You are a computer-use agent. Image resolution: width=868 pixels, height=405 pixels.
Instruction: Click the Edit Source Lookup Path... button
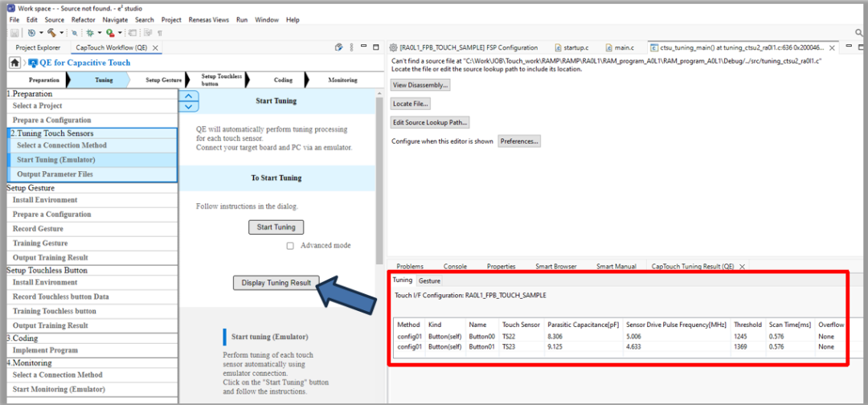[x=430, y=122]
